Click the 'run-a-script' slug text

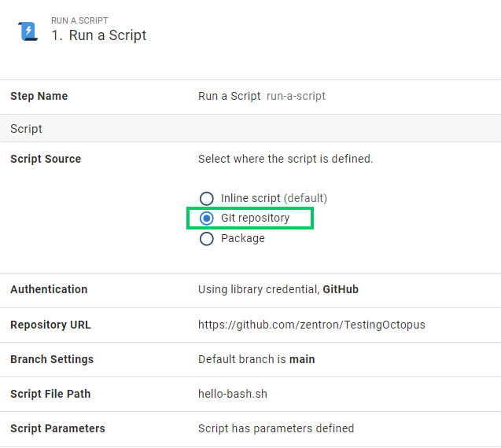[296, 96]
